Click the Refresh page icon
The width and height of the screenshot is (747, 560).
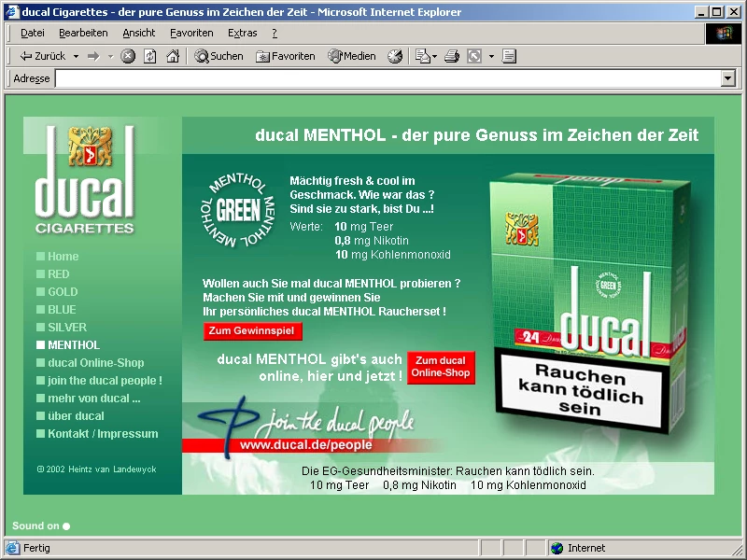click(149, 56)
